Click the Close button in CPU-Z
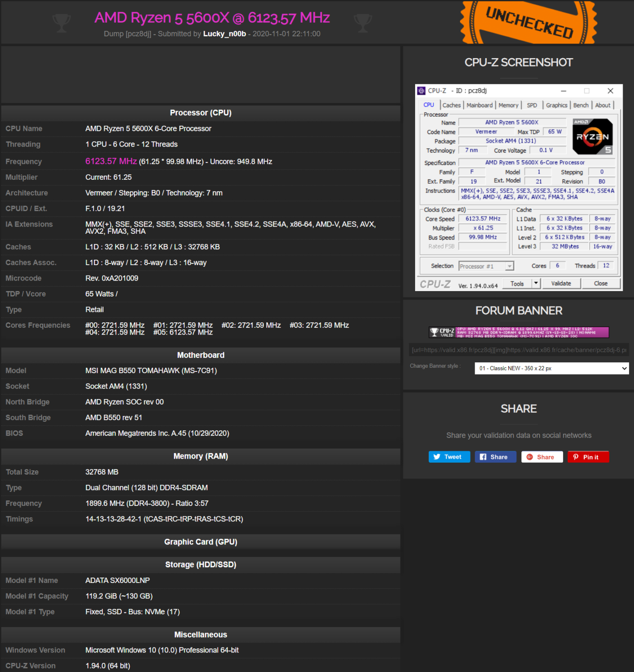The height and width of the screenshot is (672, 634). click(x=601, y=283)
